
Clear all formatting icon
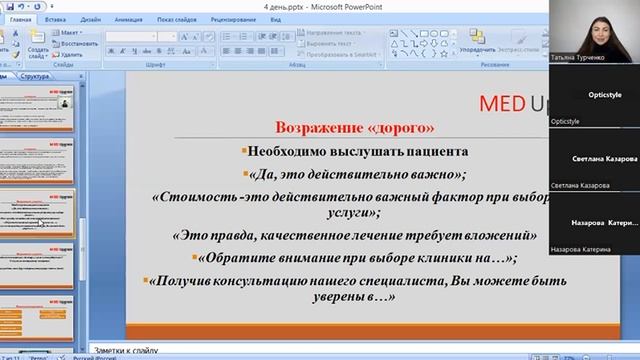coord(209,37)
